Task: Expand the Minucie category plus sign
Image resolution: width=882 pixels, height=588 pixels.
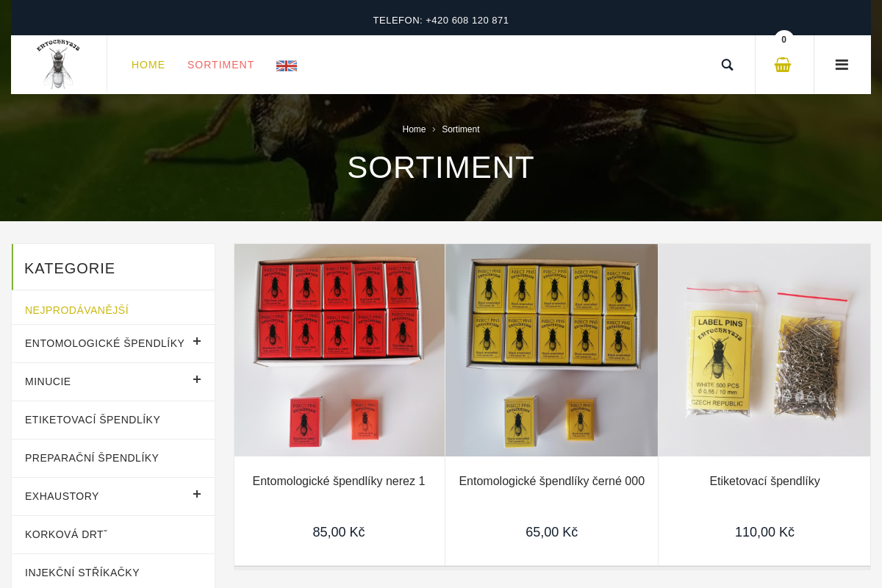Action: coord(197,379)
